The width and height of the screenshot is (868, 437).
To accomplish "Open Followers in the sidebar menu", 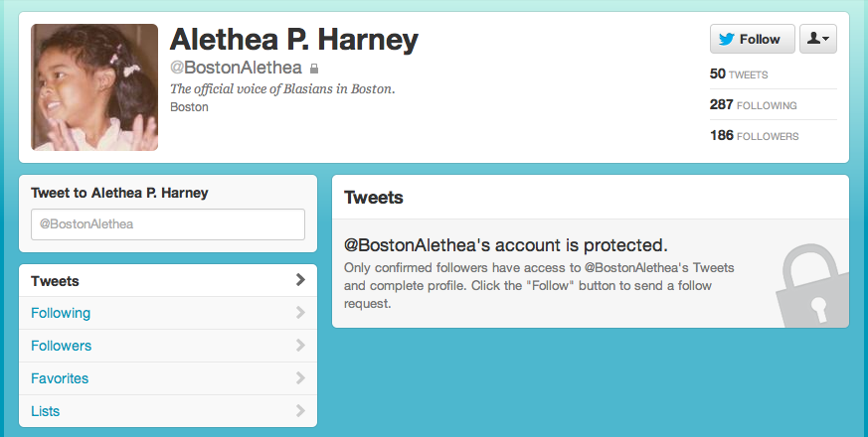I will (168, 346).
